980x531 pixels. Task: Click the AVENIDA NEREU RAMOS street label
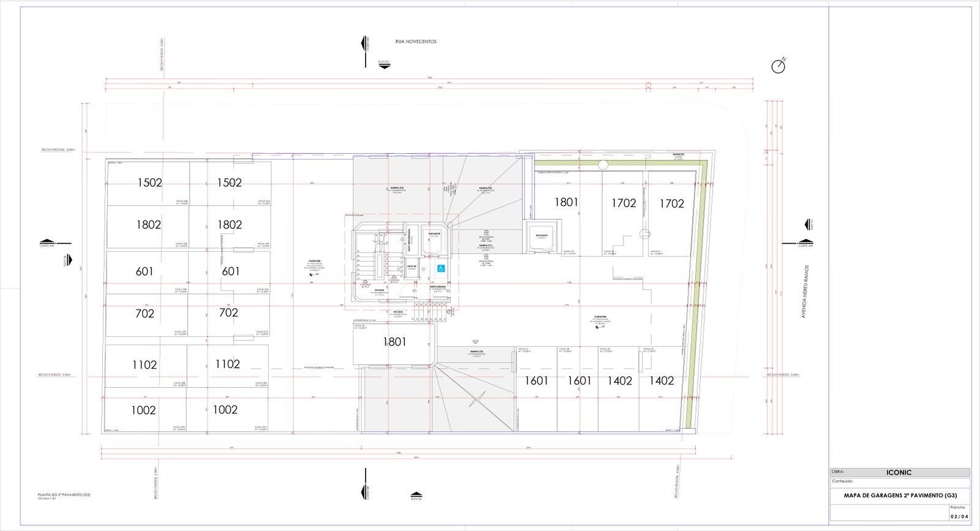pos(805,292)
